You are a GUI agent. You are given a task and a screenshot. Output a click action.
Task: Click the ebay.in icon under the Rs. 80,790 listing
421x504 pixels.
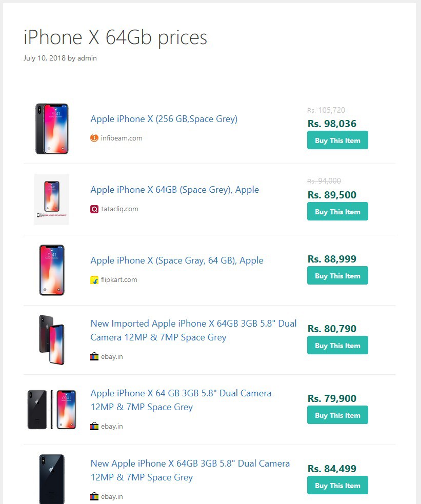(x=94, y=356)
